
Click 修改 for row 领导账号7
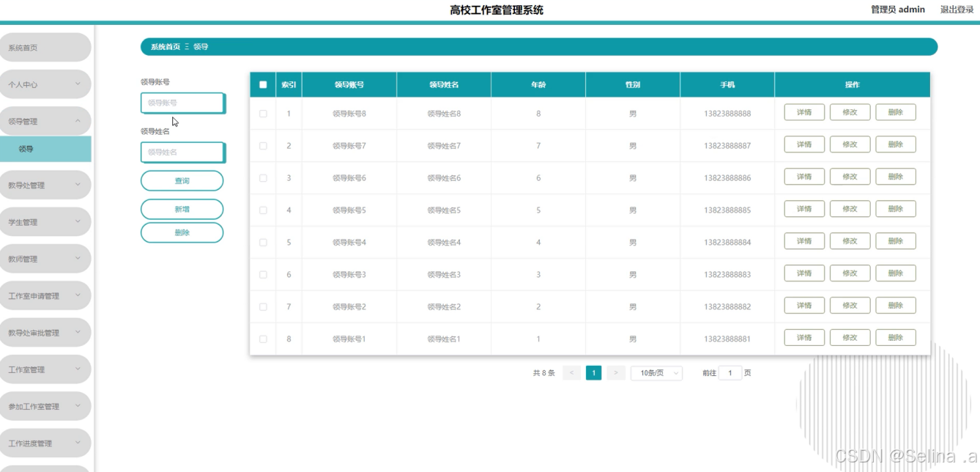[x=850, y=144]
